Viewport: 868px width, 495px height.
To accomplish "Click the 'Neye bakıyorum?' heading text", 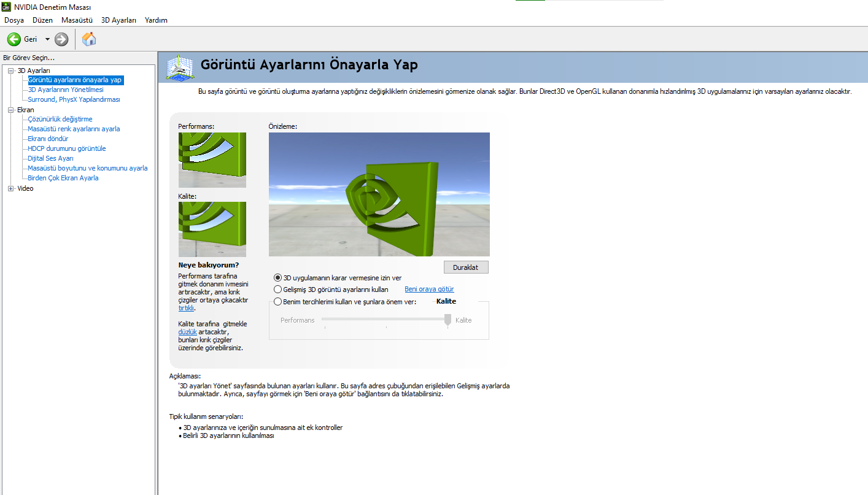I will [209, 265].
